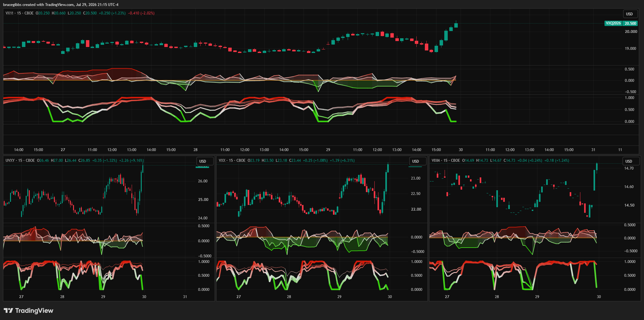Viewport: 644px width, 320px height.
Task: Click the 23.00 price level on the VXX scale
Action: click(x=416, y=178)
